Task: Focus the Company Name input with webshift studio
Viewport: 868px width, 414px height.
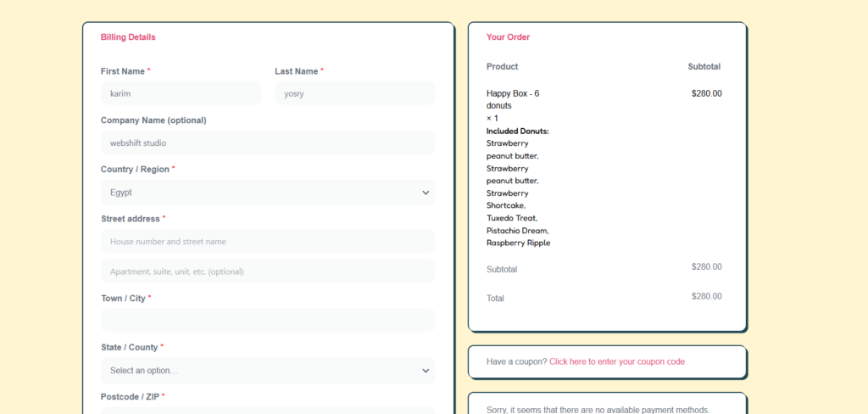Action: coord(267,143)
